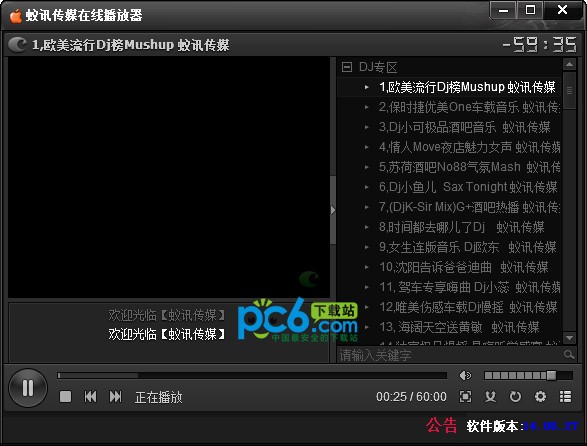Click the highlighted 欢迎光临【蚊讯传媒】 lyric line
Screen dimensions: 587x446
pyautogui.click(x=167, y=334)
